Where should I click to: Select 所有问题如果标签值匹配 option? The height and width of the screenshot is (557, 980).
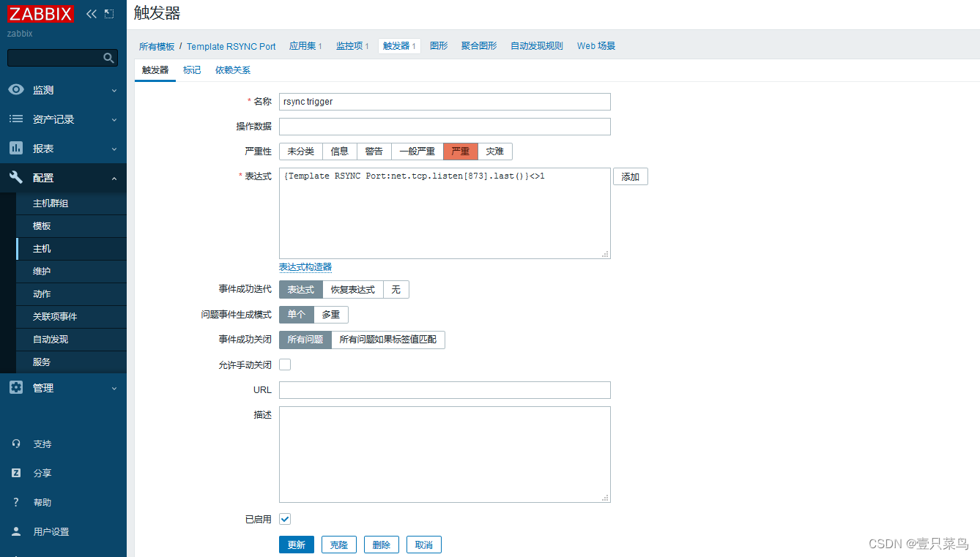(x=388, y=340)
